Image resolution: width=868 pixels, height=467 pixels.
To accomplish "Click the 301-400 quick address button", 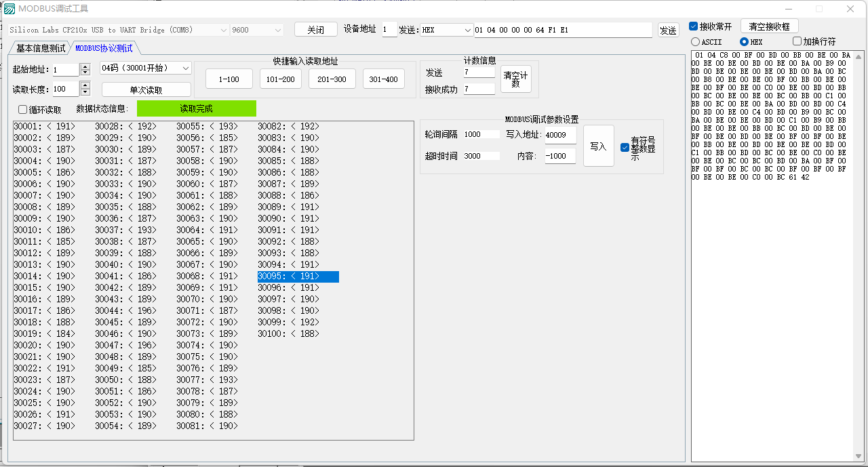I will [x=383, y=79].
